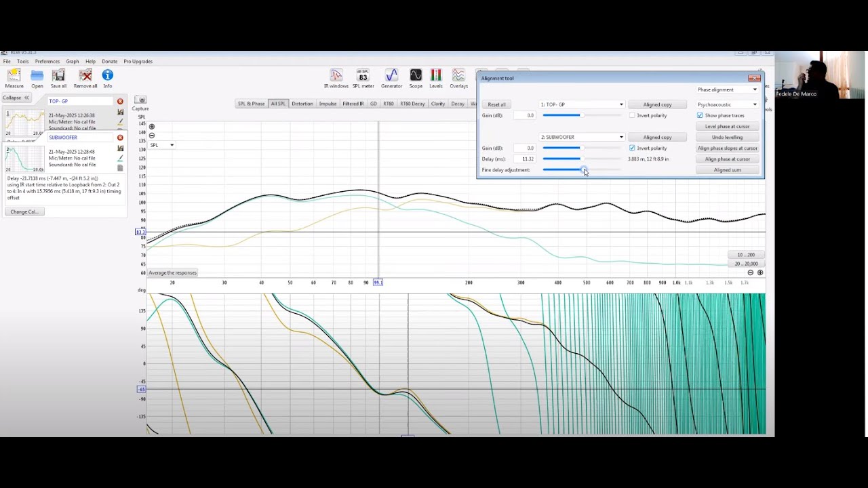Screen dimensions: 868x488
Task: Click Aligned copy for SUBWOOFER
Action: pos(657,138)
